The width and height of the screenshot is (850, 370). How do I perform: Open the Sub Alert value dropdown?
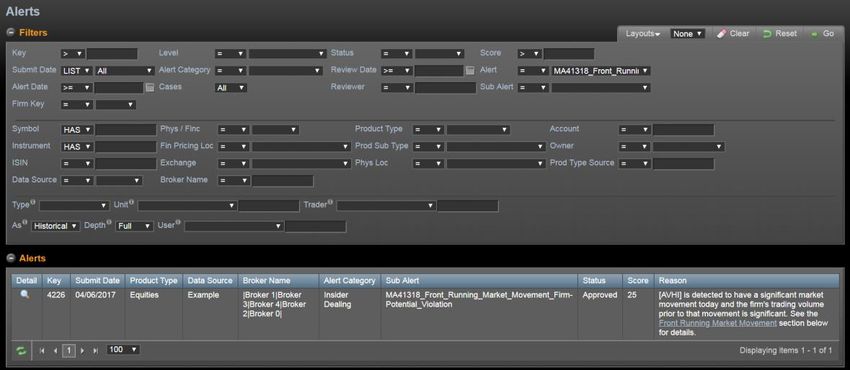point(601,87)
